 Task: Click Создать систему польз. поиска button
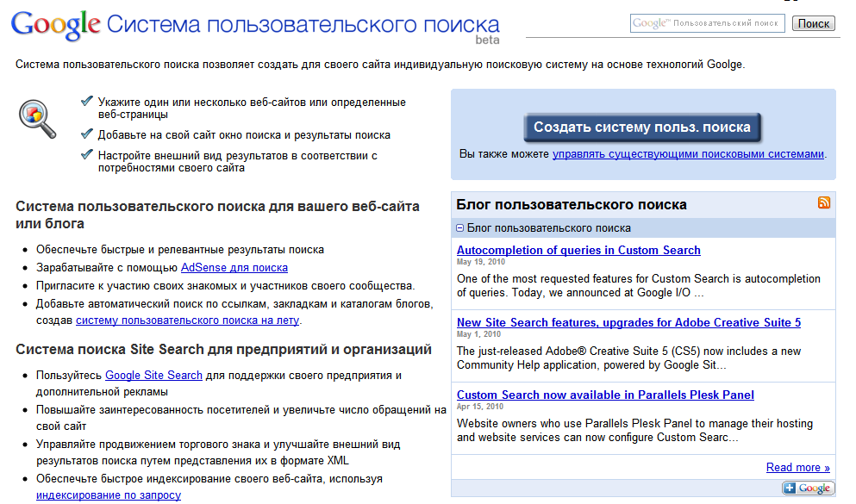(642, 128)
